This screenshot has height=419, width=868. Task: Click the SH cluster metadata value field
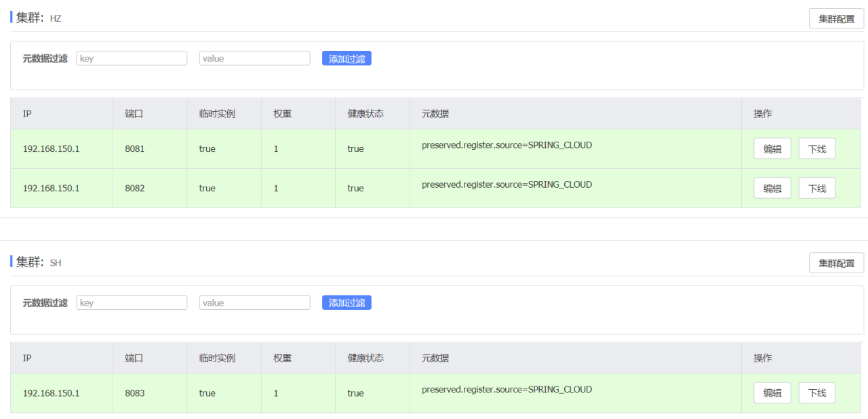(254, 302)
